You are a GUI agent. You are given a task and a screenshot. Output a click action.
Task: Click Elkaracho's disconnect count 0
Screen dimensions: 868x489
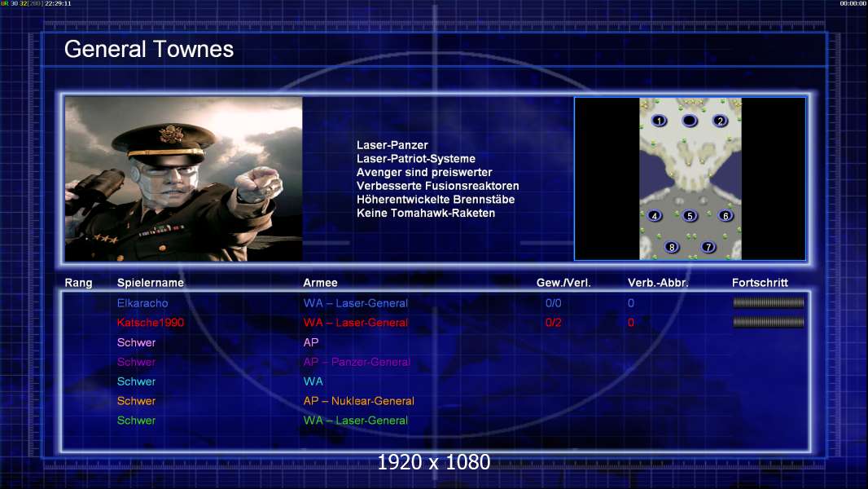pos(630,303)
